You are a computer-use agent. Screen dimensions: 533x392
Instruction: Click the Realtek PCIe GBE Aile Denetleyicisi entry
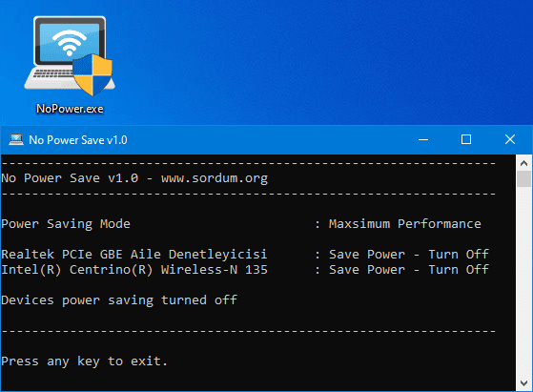134,255
